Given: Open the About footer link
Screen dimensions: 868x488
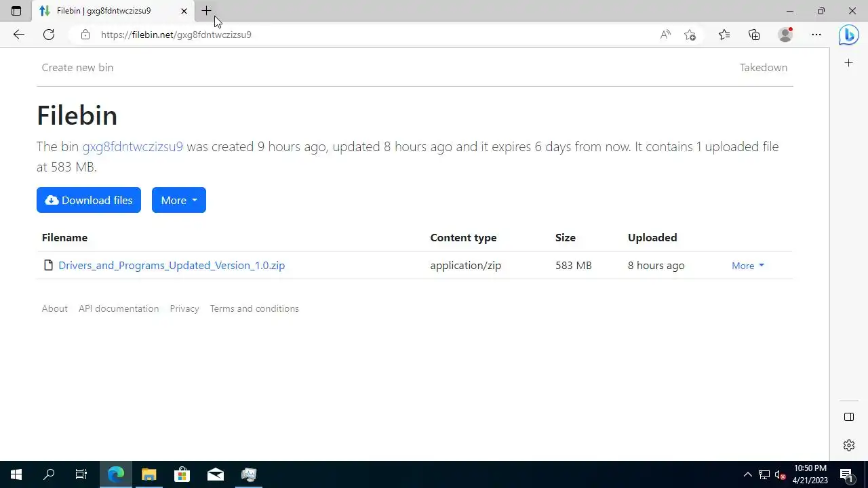Looking at the screenshot, I should 55,308.
